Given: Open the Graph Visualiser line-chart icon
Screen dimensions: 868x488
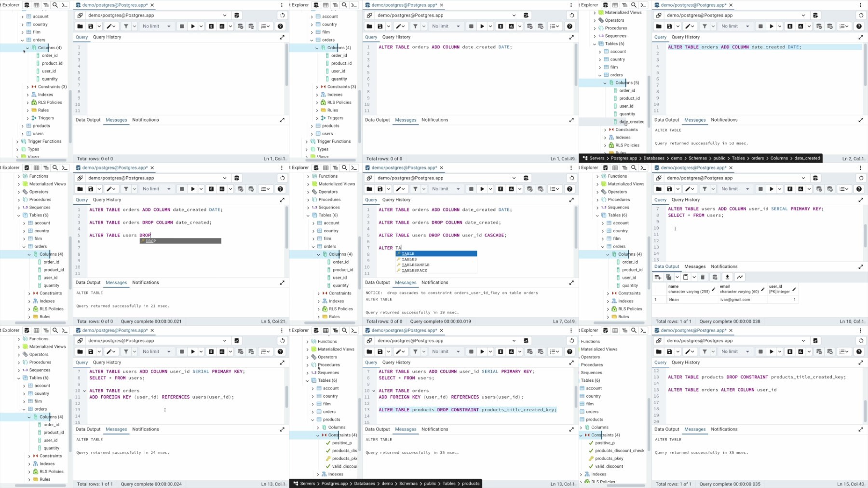Looking at the screenshot, I should [x=740, y=277].
